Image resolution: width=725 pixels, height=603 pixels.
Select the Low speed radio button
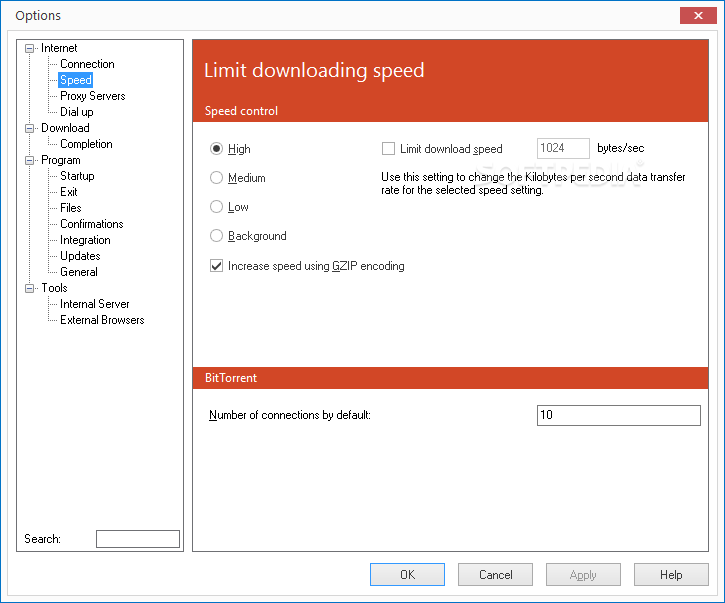(x=216, y=207)
